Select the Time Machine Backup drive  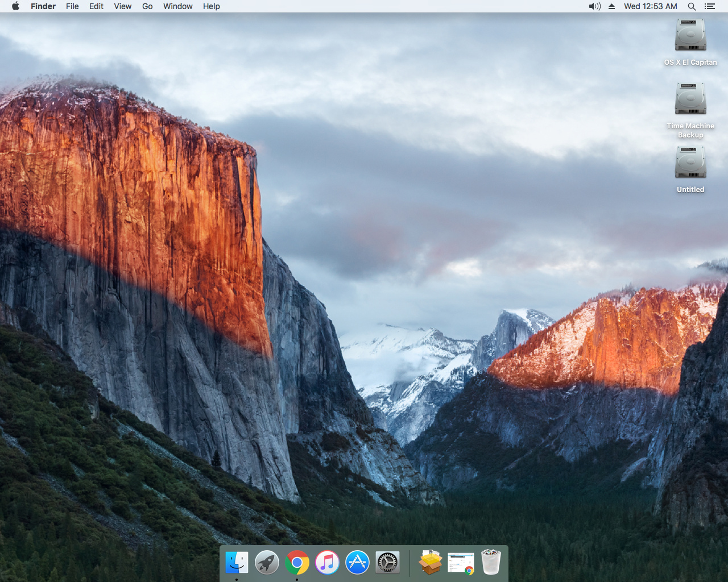(690, 99)
